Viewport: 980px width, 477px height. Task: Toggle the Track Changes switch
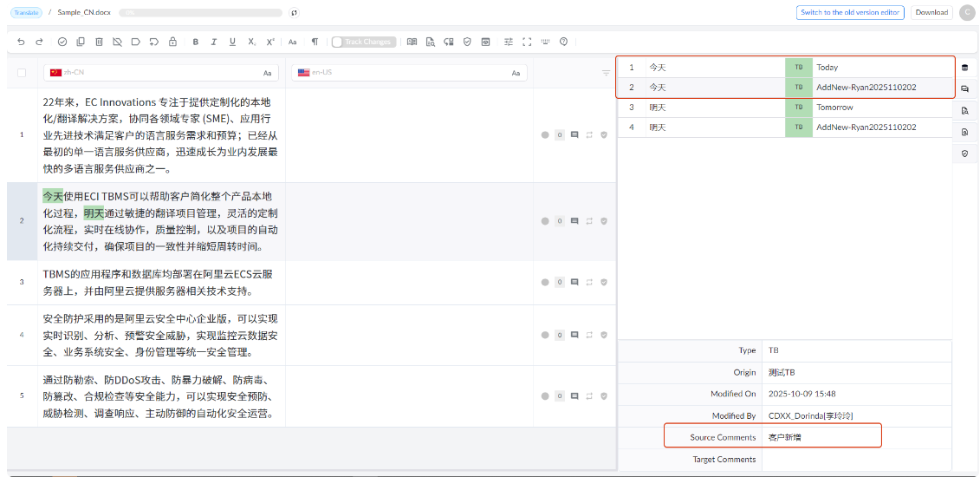(x=364, y=42)
